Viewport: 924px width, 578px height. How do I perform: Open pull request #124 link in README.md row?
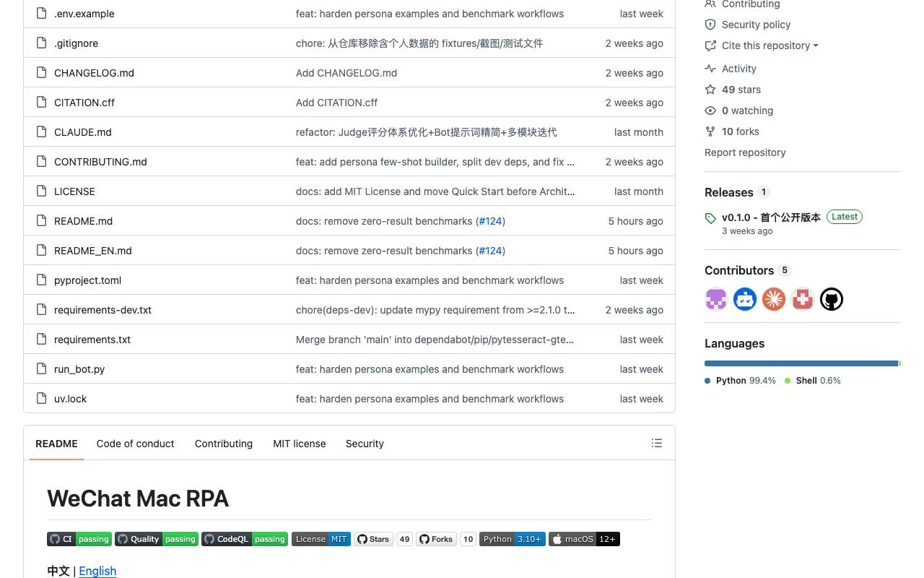click(x=490, y=221)
